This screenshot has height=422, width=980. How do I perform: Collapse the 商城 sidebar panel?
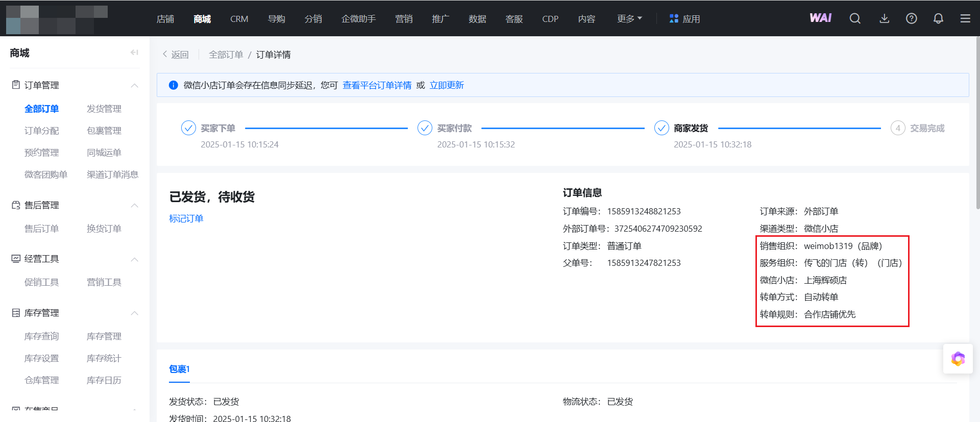(134, 53)
